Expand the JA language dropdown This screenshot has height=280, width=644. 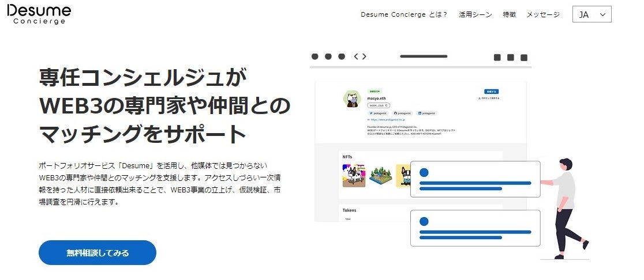tap(592, 14)
